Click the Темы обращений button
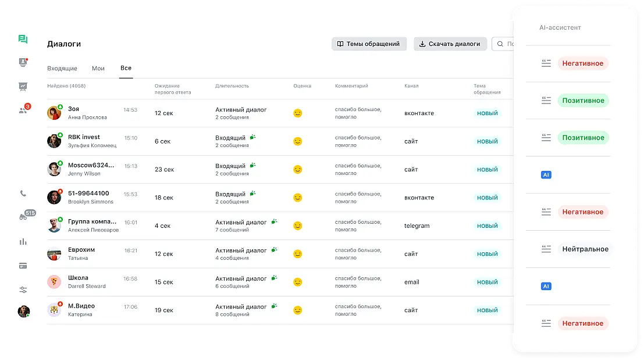644x361 pixels. coord(369,44)
